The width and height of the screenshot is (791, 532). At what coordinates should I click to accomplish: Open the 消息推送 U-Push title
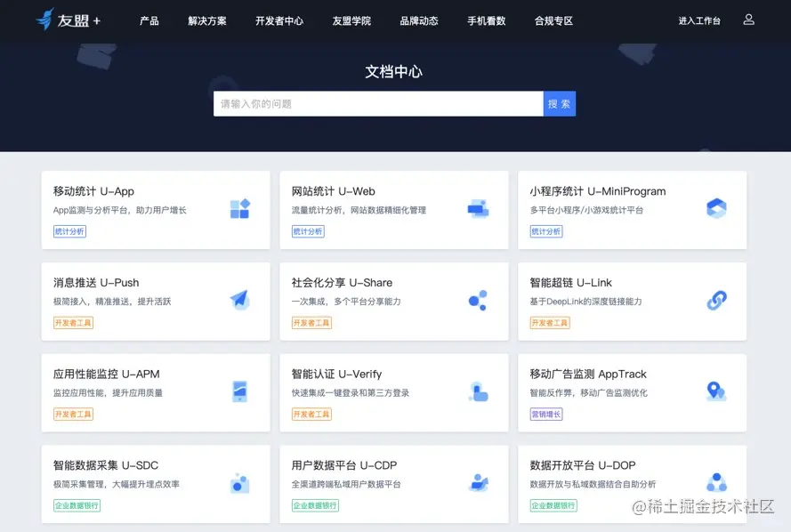pos(96,282)
